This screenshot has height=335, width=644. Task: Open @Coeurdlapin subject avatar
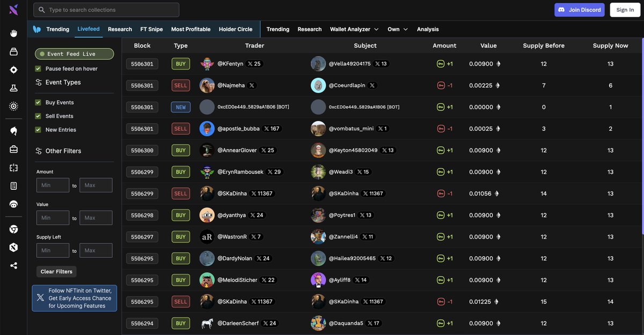tap(318, 85)
